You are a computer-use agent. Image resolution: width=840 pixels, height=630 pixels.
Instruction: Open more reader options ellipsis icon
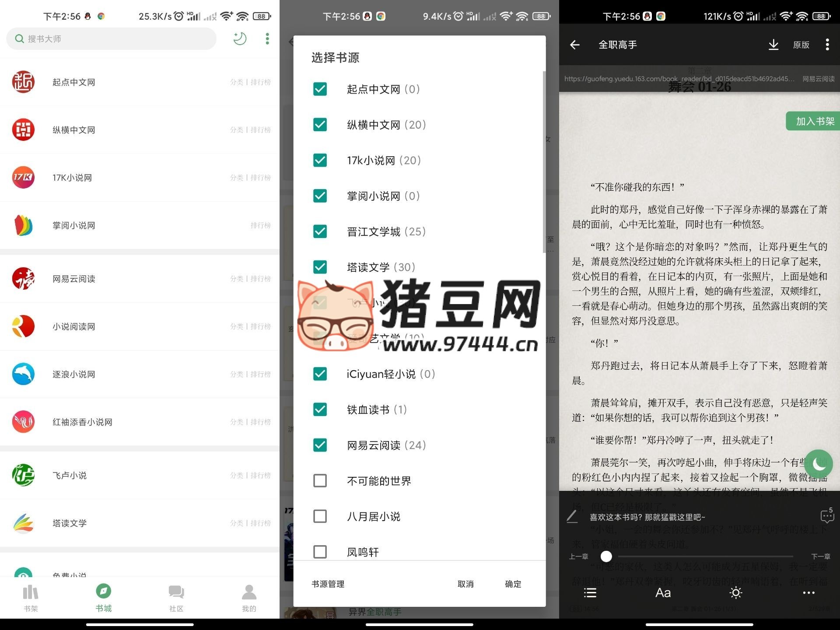click(808, 593)
